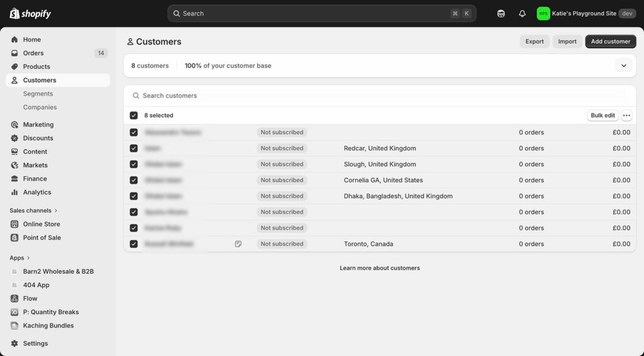The width and height of the screenshot is (644, 356).
Task: Go to Segments in sidebar
Action: 38,94
